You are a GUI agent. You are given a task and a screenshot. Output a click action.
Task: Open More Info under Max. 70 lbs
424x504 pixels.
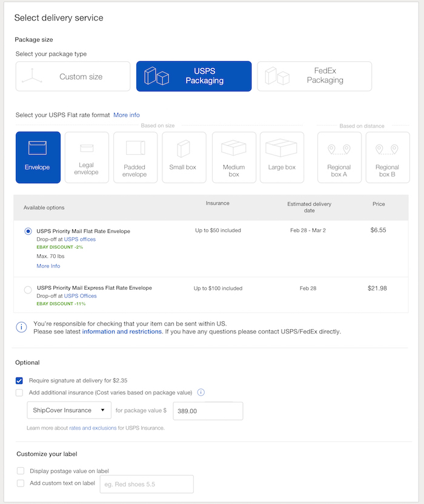coord(48,266)
